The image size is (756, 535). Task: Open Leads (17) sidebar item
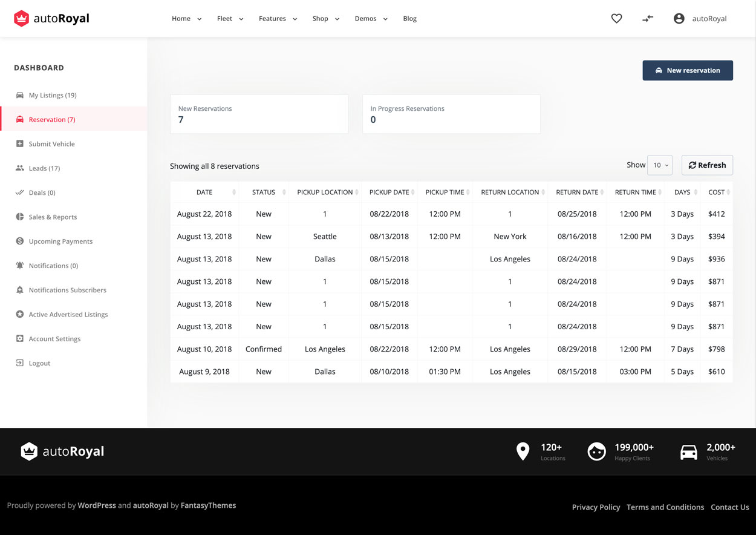(x=45, y=168)
